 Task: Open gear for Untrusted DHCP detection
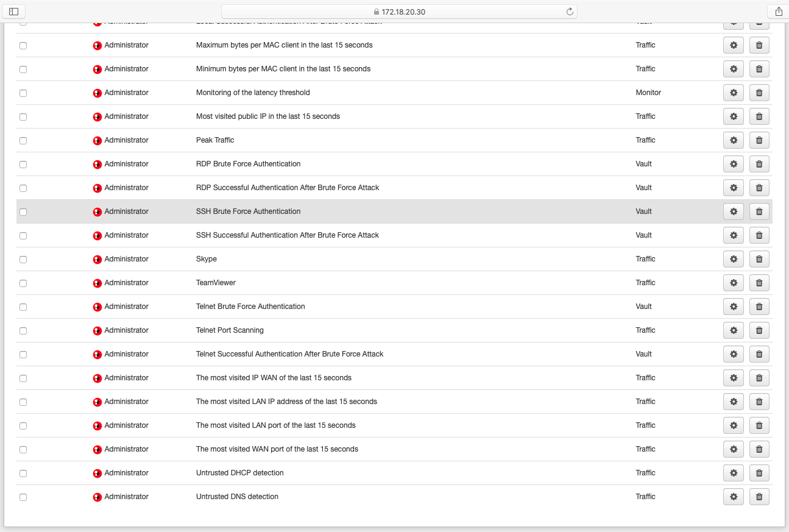pos(734,473)
